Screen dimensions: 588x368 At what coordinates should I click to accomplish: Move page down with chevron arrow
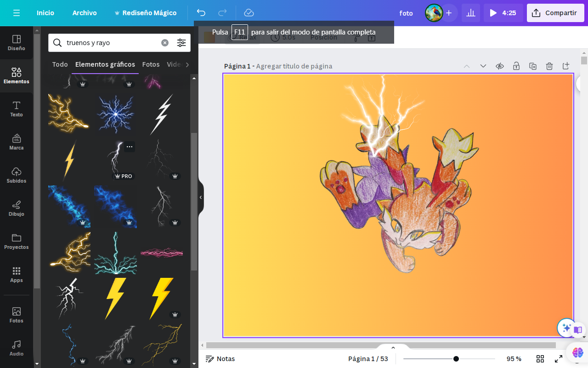tap(483, 66)
